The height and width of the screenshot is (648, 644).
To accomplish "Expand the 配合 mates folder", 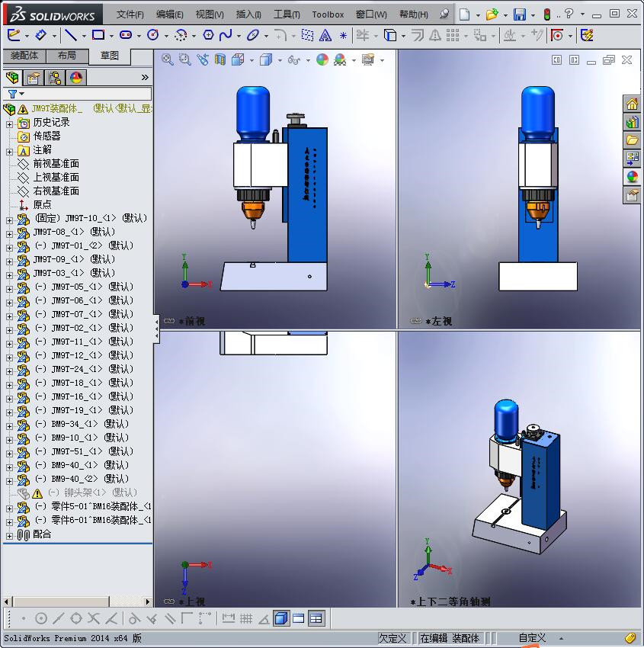I will point(9,536).
